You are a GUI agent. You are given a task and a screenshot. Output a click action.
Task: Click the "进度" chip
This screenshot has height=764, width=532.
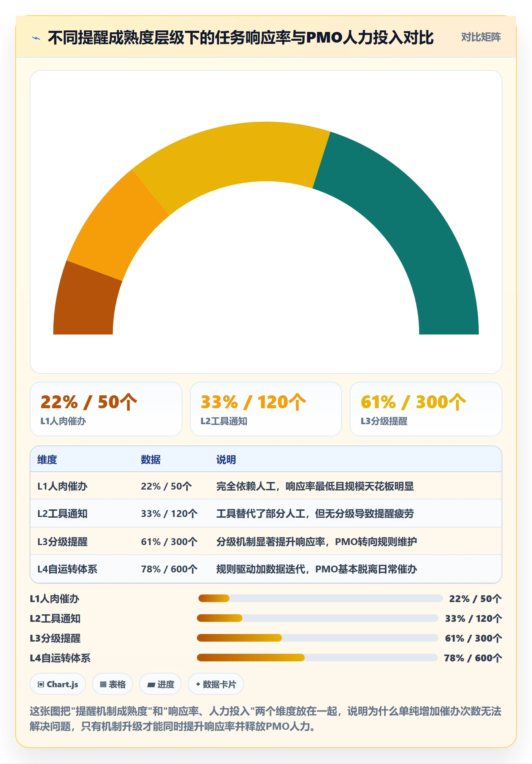(160, 684)
